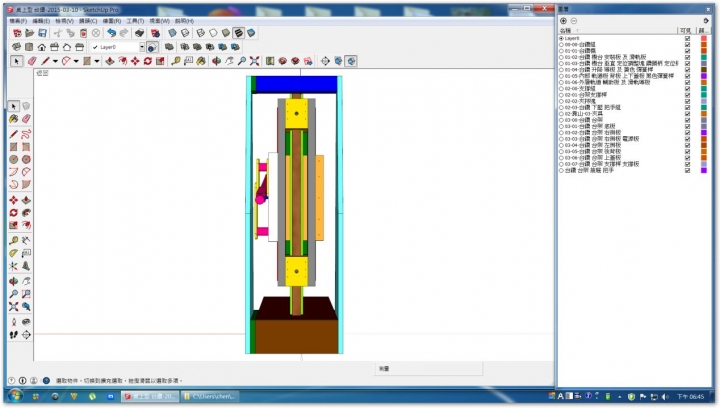Select the Section Plane tool in the left toolbar
Image resolution: width=720 pixels, height=408 pixels.
tap(26, 335)
